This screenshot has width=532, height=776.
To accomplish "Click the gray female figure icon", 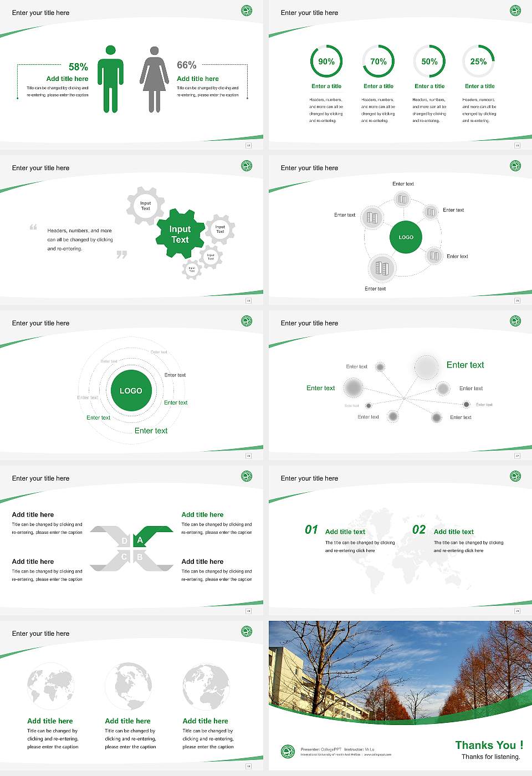I will 154,79.
